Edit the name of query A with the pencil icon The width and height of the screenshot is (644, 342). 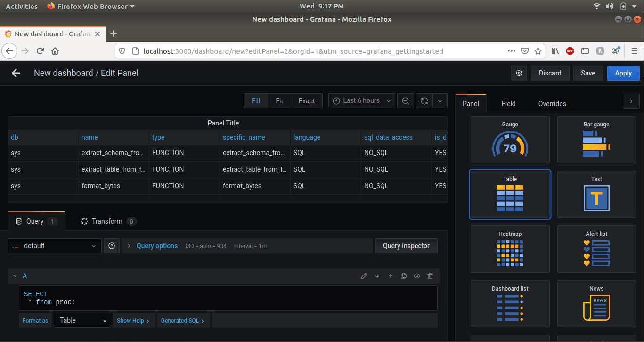[364, 276]
